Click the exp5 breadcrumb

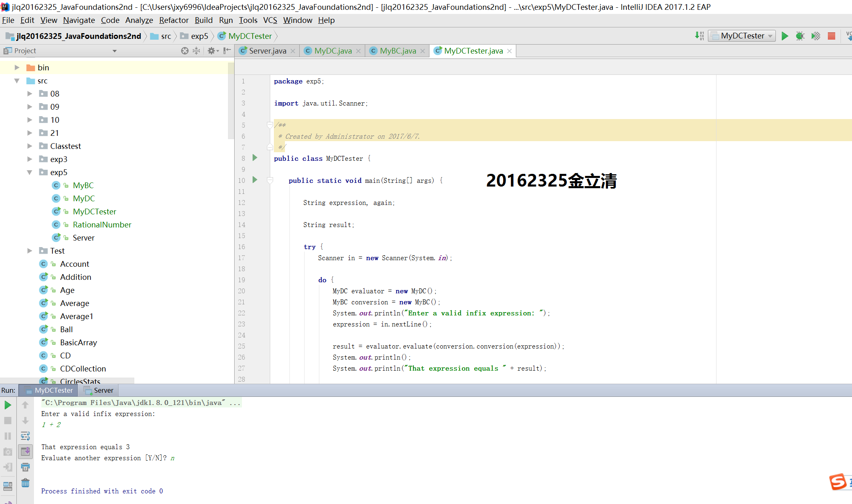coord(194,36)
